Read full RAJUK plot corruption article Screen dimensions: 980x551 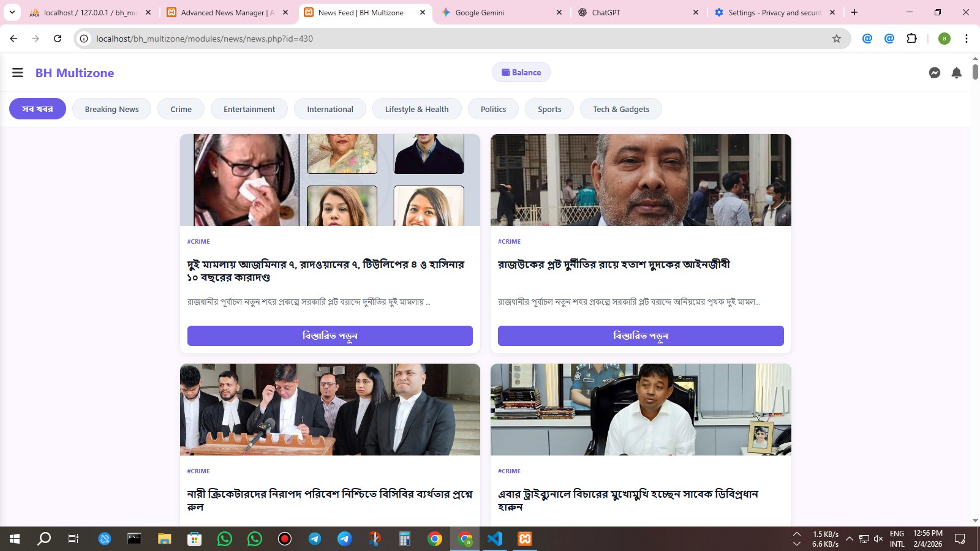click(640, 335)
